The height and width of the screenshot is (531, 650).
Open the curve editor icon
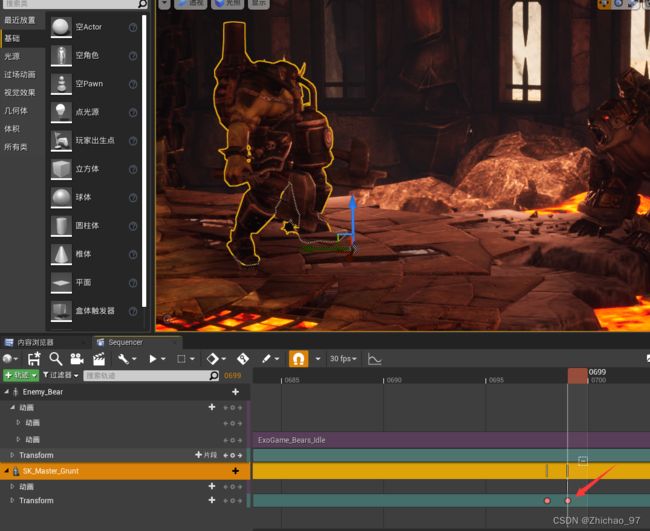click(374, 359)
